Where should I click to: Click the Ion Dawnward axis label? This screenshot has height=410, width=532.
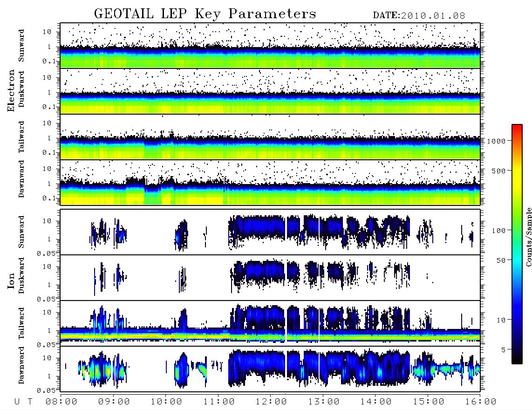21,365
